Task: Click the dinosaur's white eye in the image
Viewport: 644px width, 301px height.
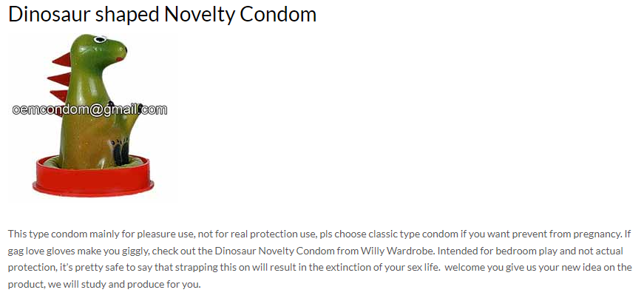Action: click(100, 39)
